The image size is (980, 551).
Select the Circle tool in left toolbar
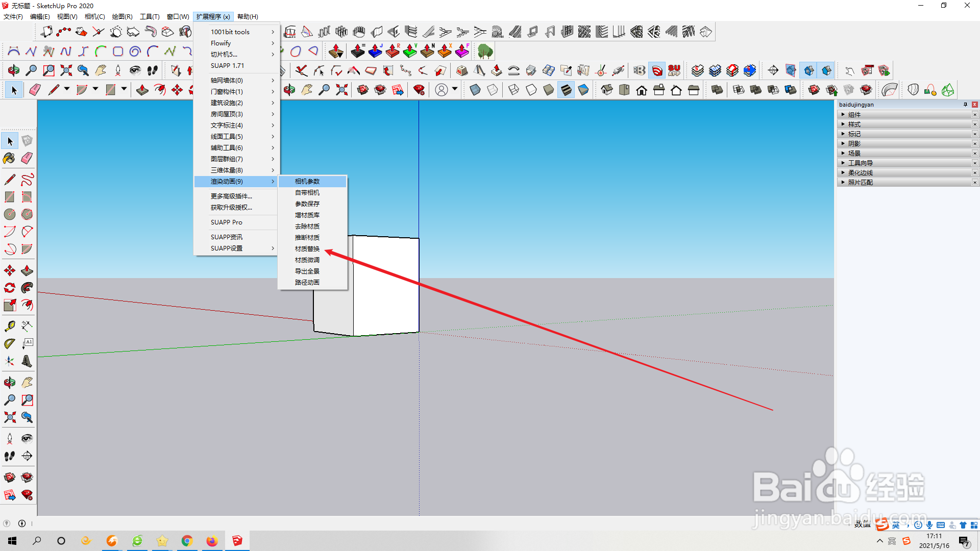[9, 214]
